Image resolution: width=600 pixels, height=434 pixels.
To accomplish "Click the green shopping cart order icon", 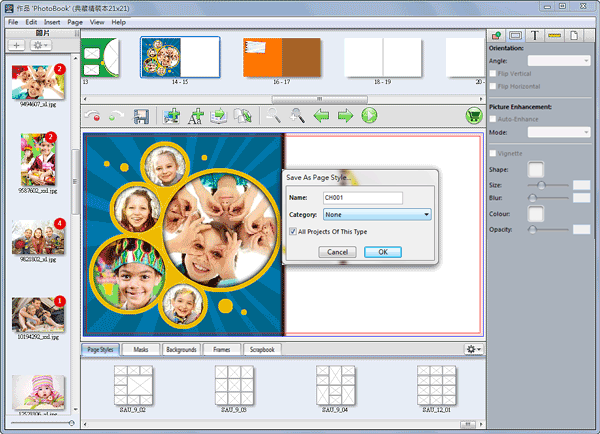I will (474, 116).
